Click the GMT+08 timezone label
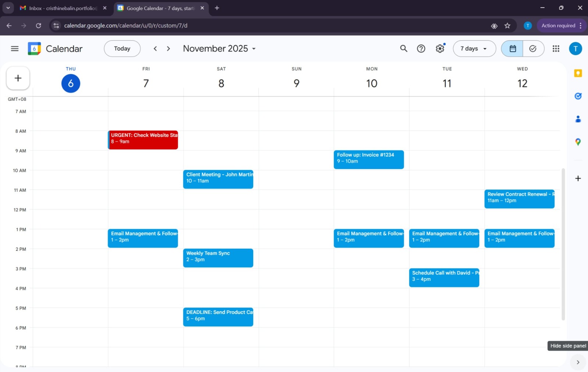588x372 pixels. point(17,99)
